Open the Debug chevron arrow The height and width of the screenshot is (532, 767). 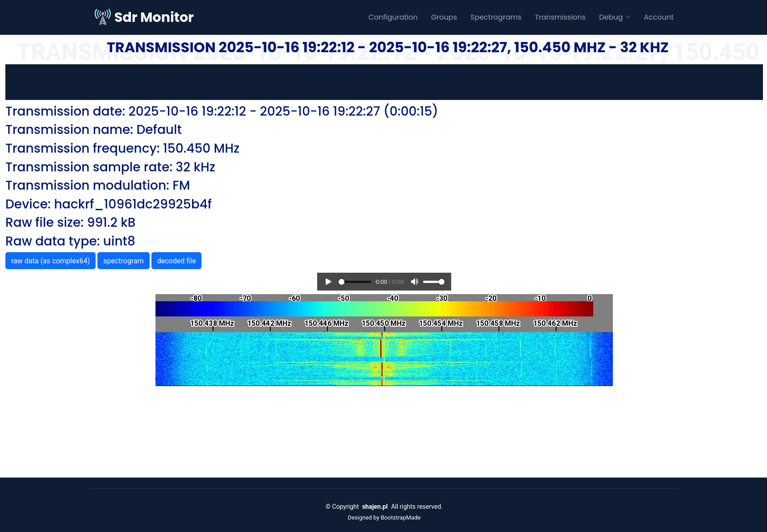[x=627, y=17]
